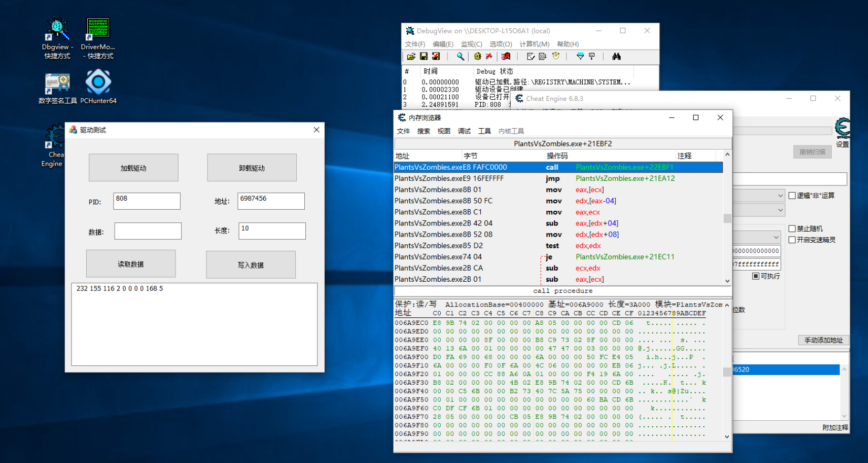868x463 pixels.
Task: Click the PID input field showing 808
Action: coord(147,201)
